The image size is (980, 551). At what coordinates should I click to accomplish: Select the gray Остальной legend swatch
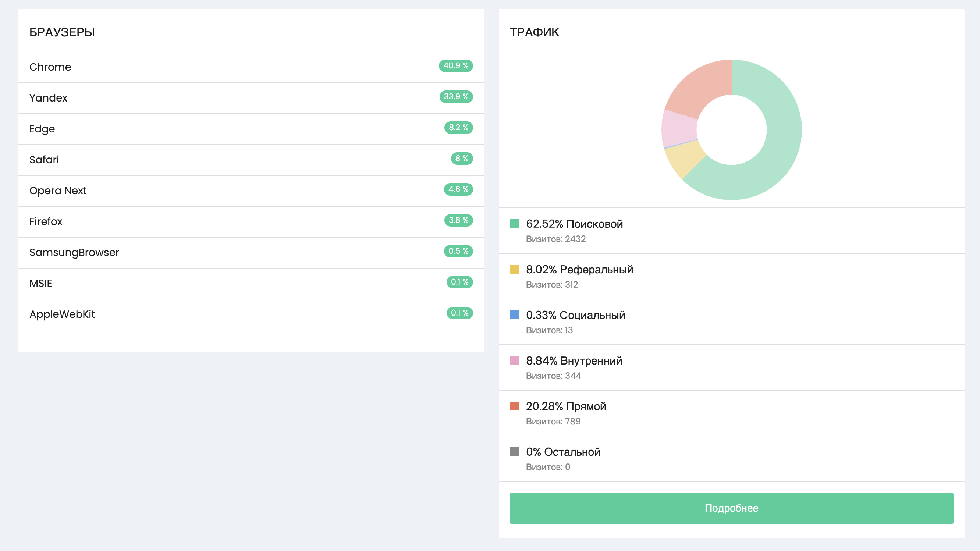pyautogui.click(x=514, y=452)
